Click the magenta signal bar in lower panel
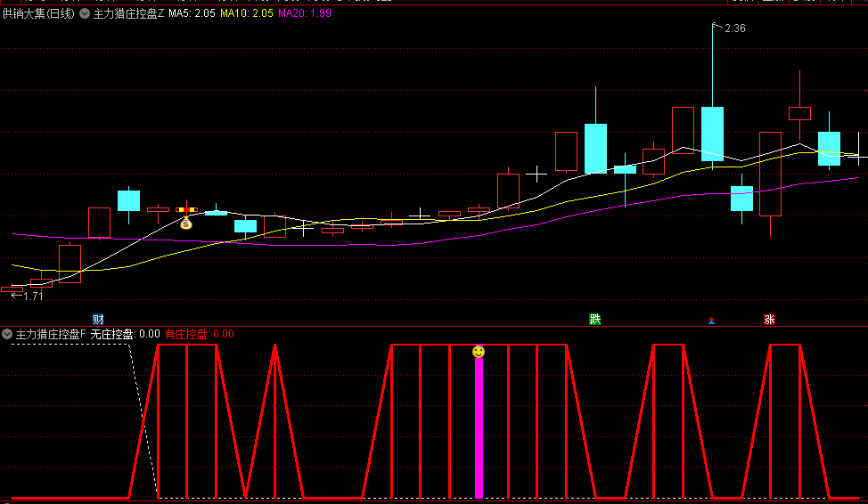This screenshot has height=504, width=868. pos(479,427)
